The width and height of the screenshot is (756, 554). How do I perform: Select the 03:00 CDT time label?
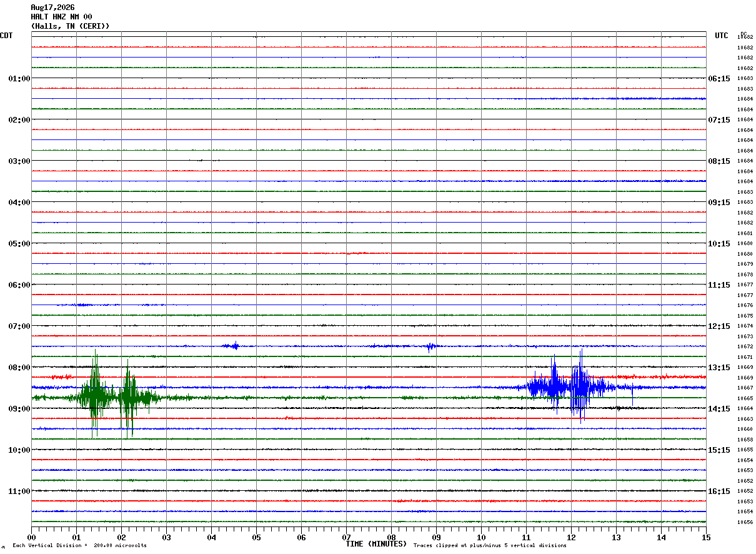pyautogui.click(x=19, y=161)
